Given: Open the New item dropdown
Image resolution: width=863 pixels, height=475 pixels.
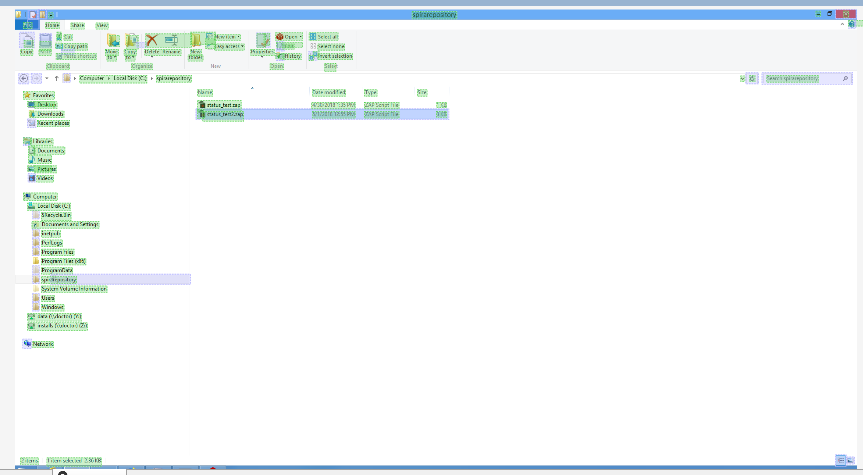Looking at the screenshot, I should point(227,37).
